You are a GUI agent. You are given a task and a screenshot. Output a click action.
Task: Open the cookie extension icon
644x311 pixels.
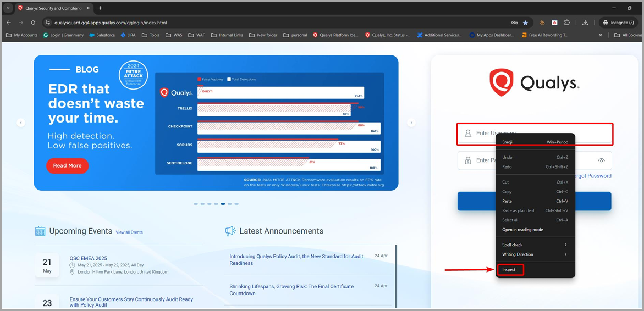(542, 23)
